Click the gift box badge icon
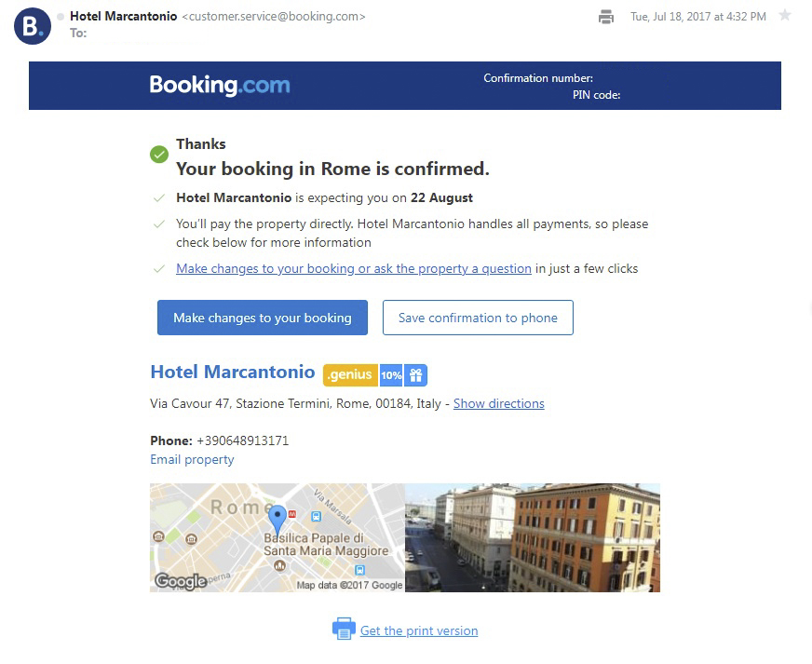The width and height of the screenshot is (812, 664). tap(416, 375)
